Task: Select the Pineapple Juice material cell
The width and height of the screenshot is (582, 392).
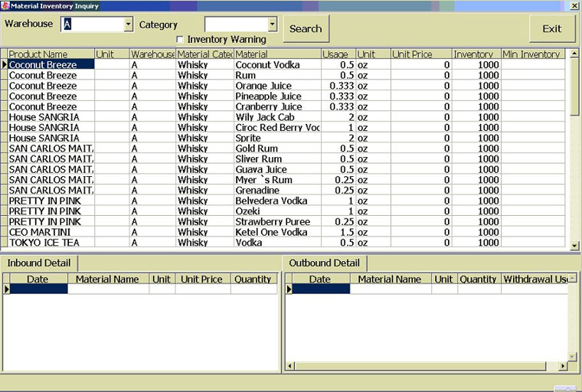Action: pos(278,96)
